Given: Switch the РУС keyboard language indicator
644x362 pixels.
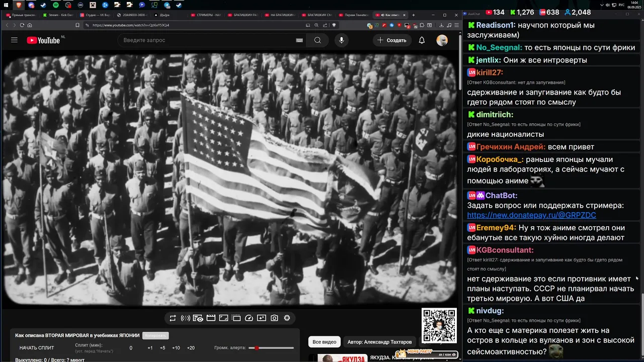Looking at the screenshot, I should pos(622,5).
